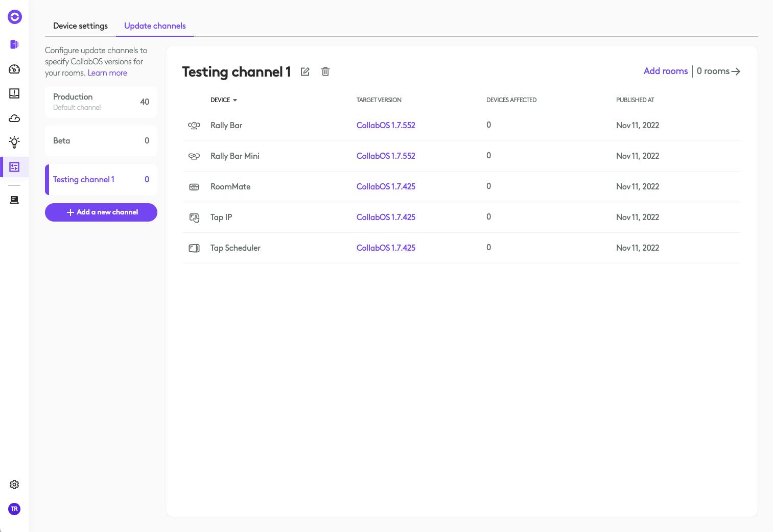Click RoomMate devices affected value 0
The height and width of the screenshot is (532, 773).
pyautogui.click(x=489, y=186)
